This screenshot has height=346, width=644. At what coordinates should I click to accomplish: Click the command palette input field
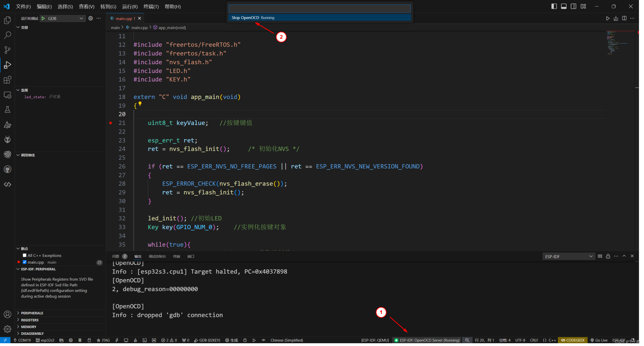coord(319,9)
